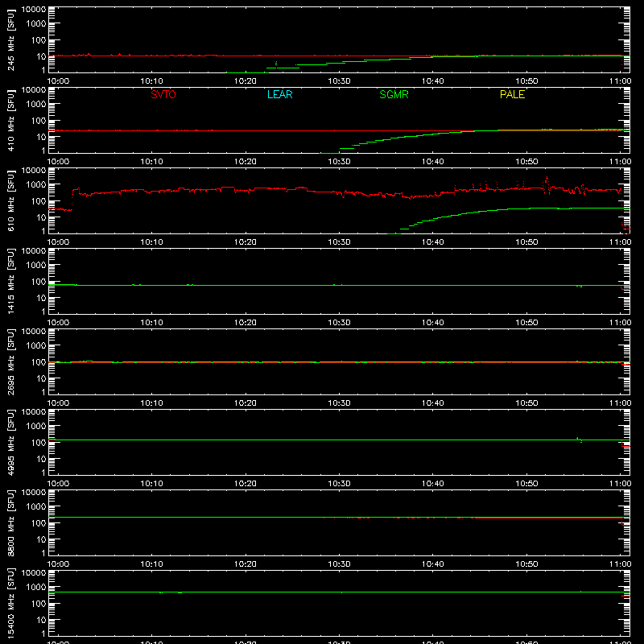The height and width of the screenshot is (644, 644).
Task: Click the 10:20 tick label under the 1415 MHz plot
Action: click(246, 323)
